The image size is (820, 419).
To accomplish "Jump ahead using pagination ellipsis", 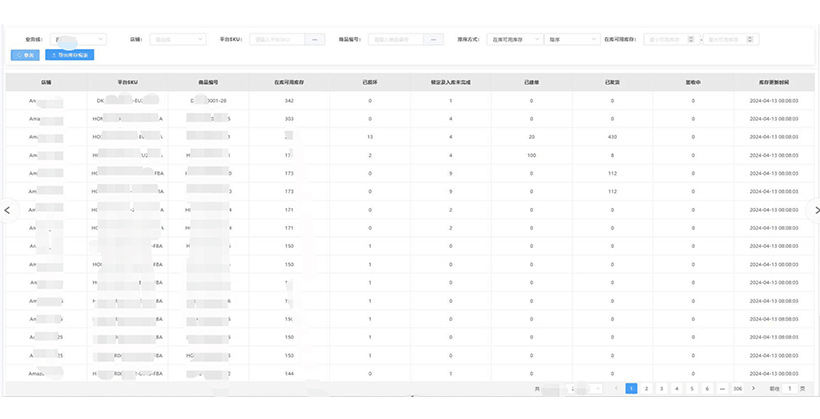I will 722,388.
